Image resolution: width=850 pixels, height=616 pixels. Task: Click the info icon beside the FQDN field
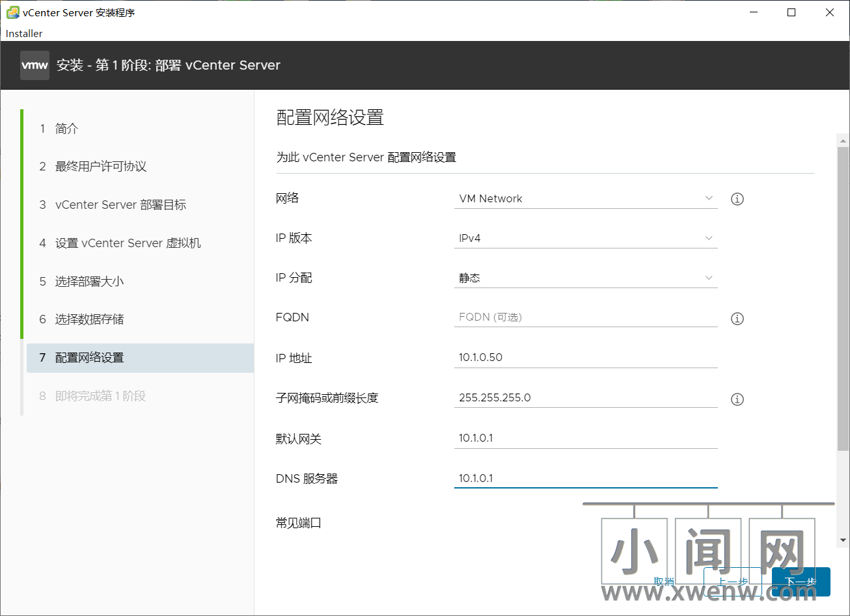coord(737,319)
